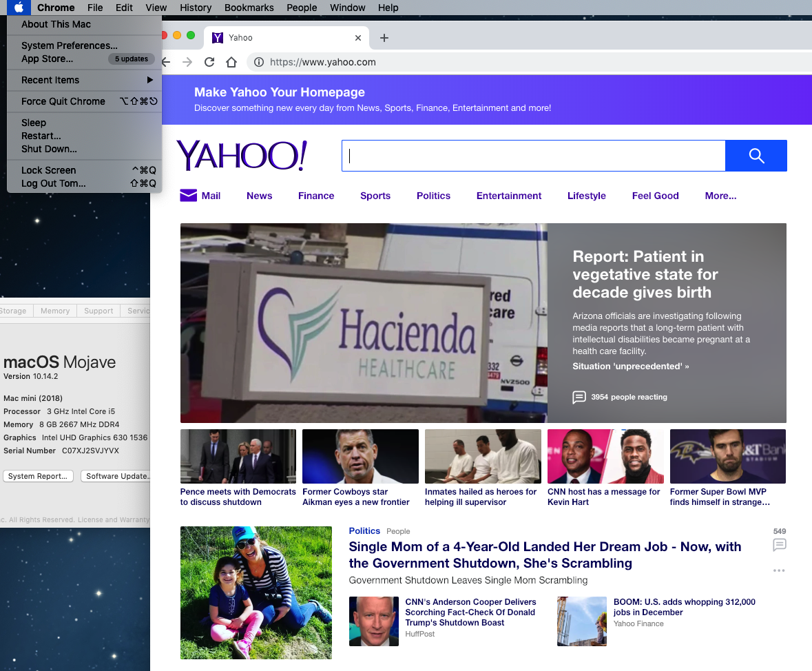Screen dimensions: 812x671
Task: Choose Restart from Apple menu
Action: (85, 136)
